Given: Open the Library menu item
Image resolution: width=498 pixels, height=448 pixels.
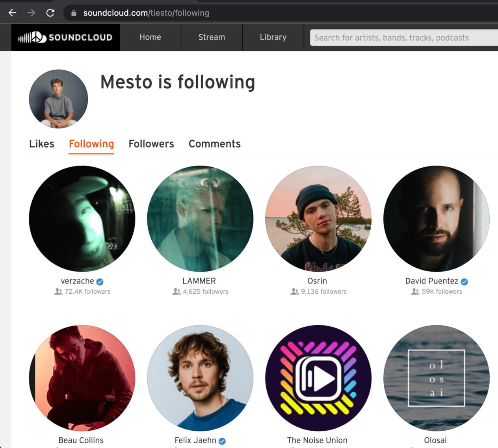Looking at the screenshot, I should 273,37.
